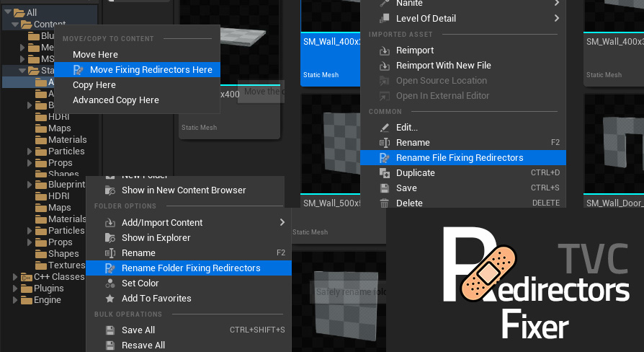Click the bandage icon for Rename File Fixing Redirectors

(x=385, y=158)
